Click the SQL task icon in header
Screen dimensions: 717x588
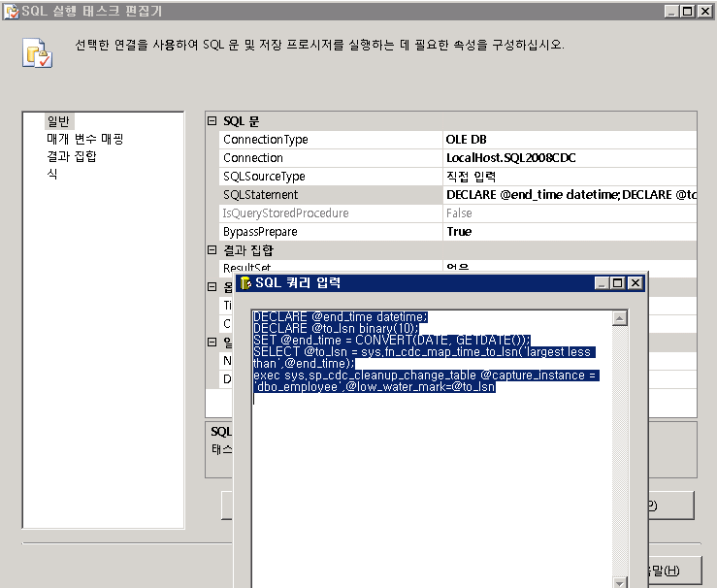(38, 53)
